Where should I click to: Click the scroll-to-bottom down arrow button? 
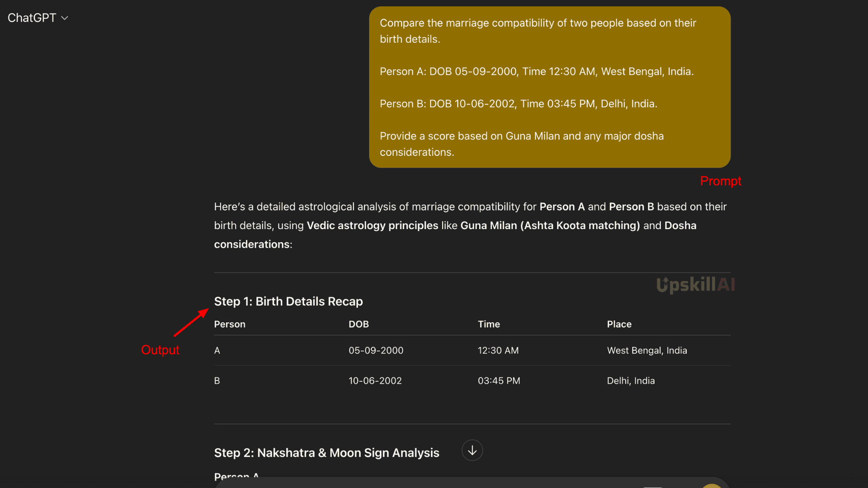click(x=472, y=450)
